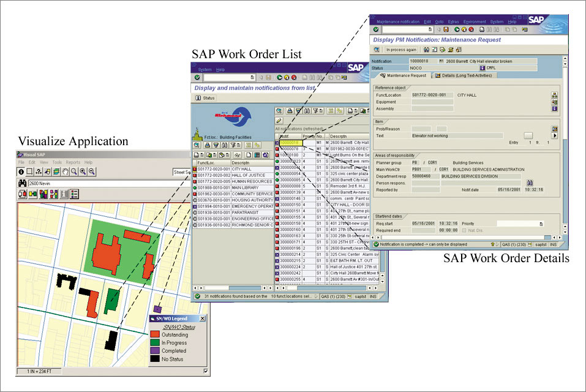Select the zoom out magnifier in Visual SAP
The width and height of the screenshot is (586, 392).
pos(92,171)
